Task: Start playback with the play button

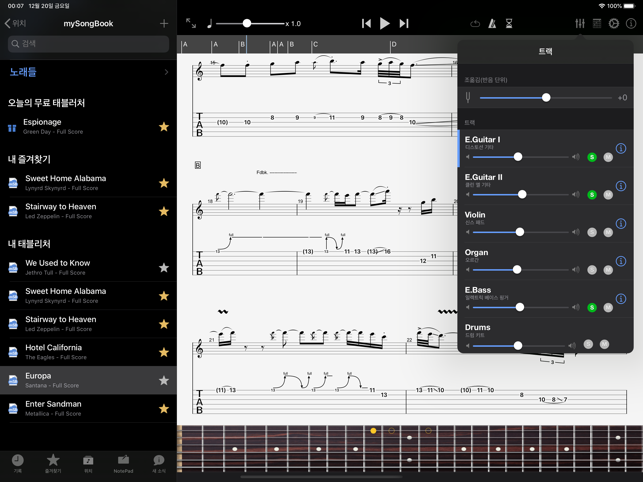Action: click(x=385, y=23)
